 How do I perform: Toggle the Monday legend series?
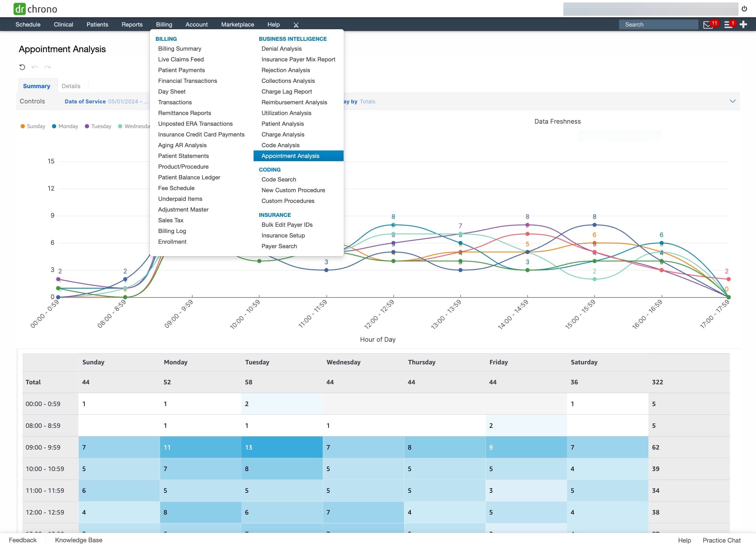click(x=65, y=126)
